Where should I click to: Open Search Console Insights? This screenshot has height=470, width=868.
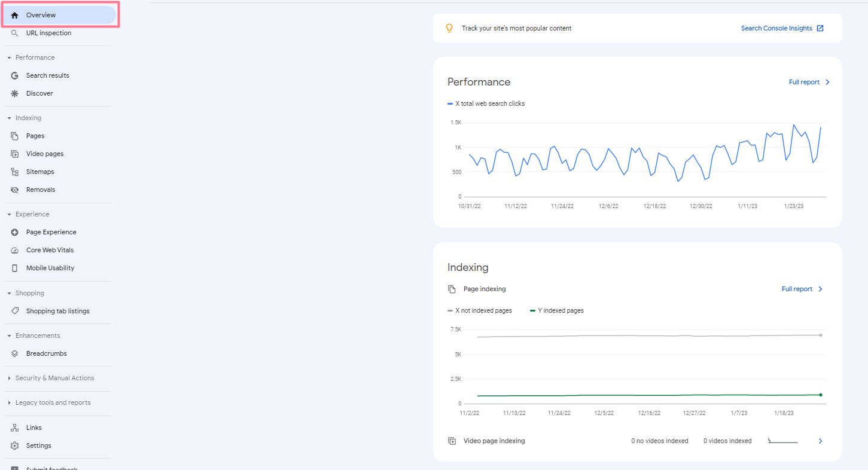pos(776,28)
